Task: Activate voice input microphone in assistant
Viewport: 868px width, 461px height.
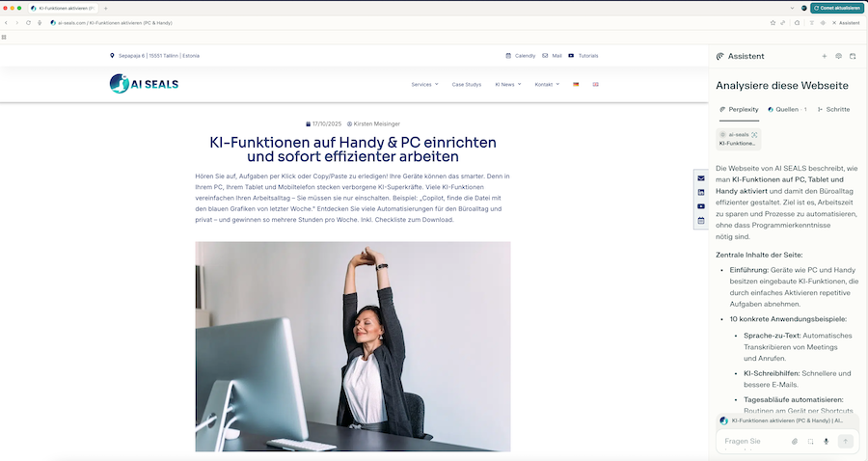Action: pos(826,441)
